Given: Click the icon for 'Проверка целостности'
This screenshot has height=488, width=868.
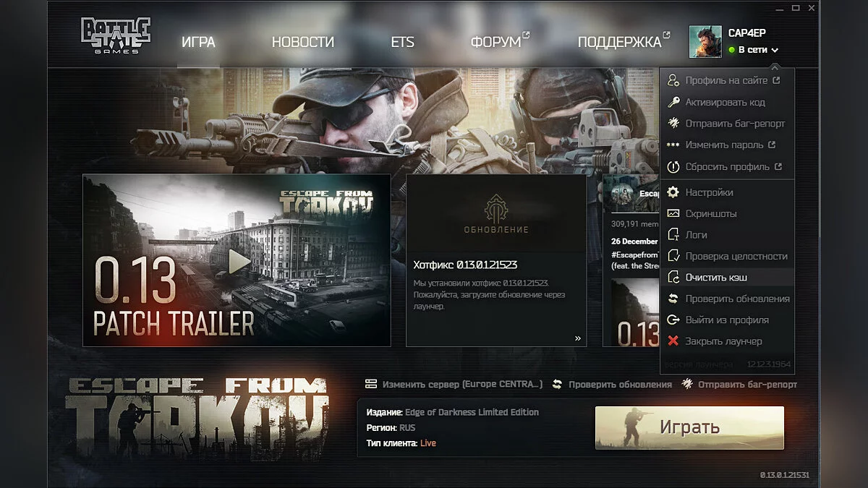Looking at the screenshot, I should (x=673, y=256).
